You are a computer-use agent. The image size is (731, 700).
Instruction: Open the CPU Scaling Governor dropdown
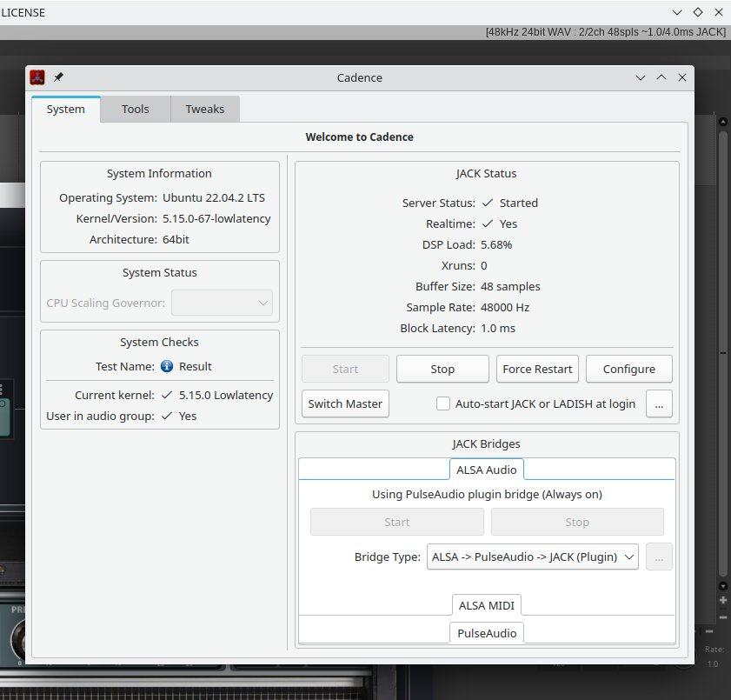pyautogui.click(x=222, y=303)
